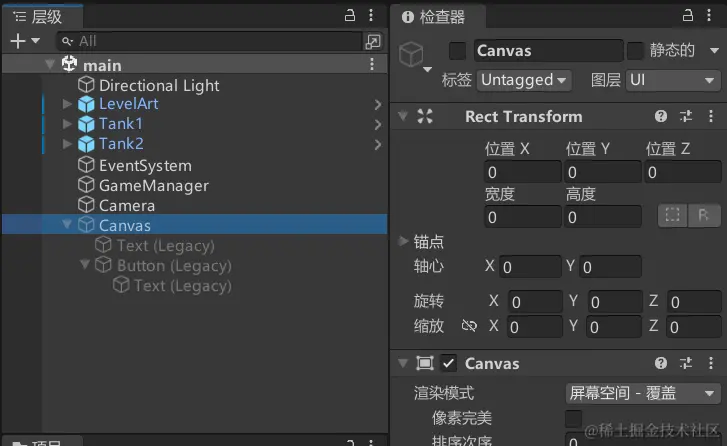
Task: Open Rect Transform help question icon
Action: (x=661, y=116)
